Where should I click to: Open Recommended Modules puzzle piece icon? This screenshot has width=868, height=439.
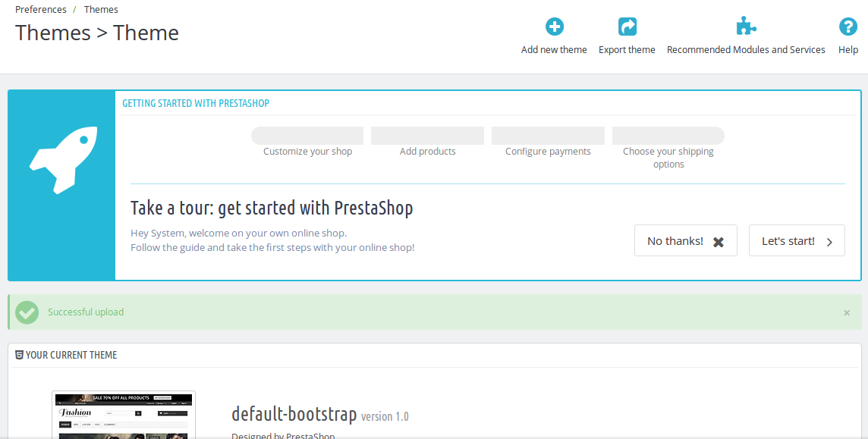(746, 26)
